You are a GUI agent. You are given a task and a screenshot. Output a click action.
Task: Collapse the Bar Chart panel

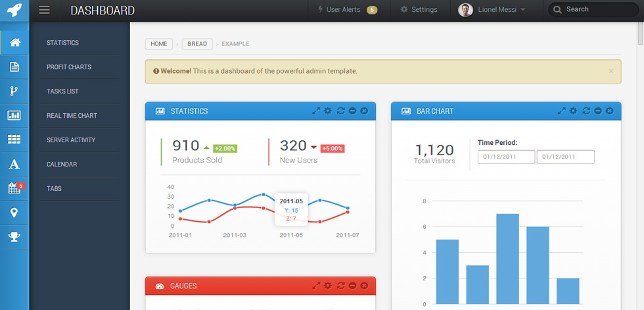coord(598,111)
